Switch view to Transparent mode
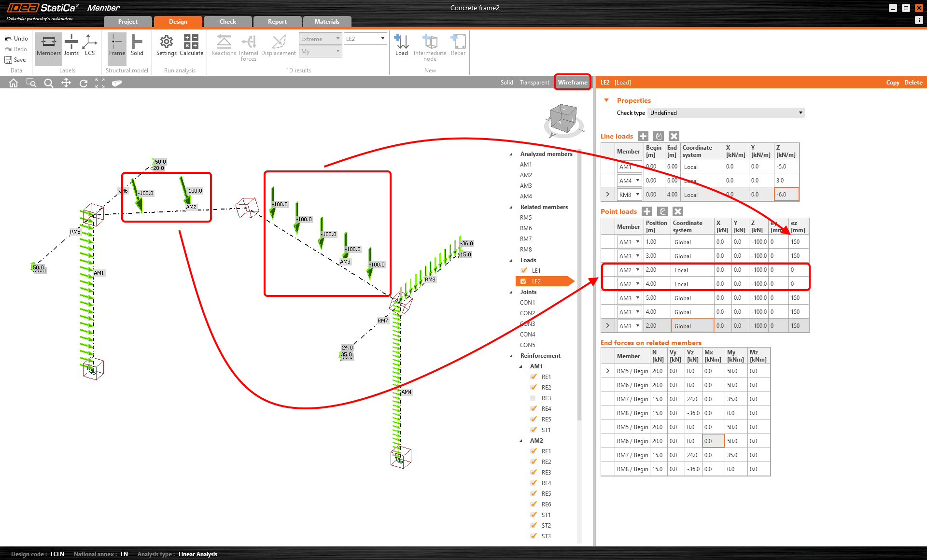This screenshot has width=927, height=560. [x=534, y=83]
